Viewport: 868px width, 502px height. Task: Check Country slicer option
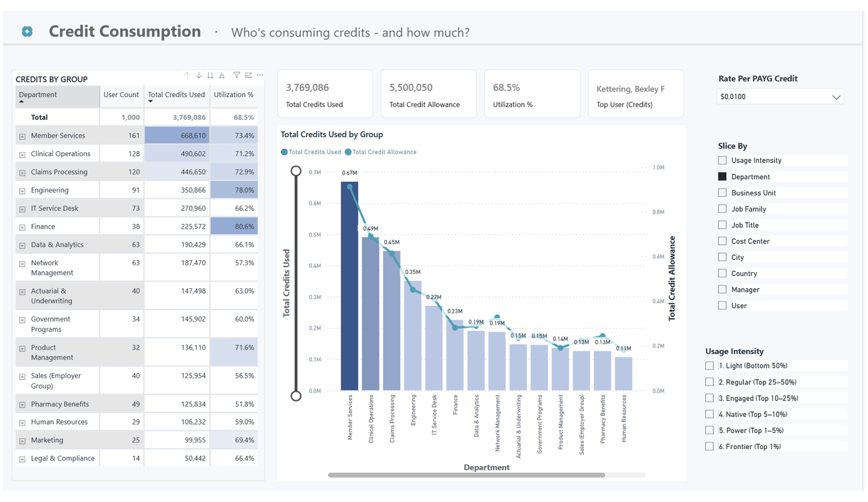click(722, 273)
